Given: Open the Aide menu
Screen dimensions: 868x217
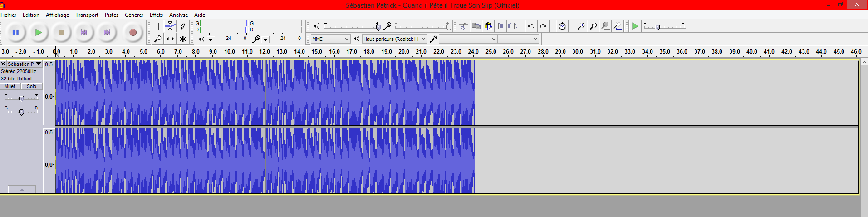Looking at the screenshot, I should 200,15.
